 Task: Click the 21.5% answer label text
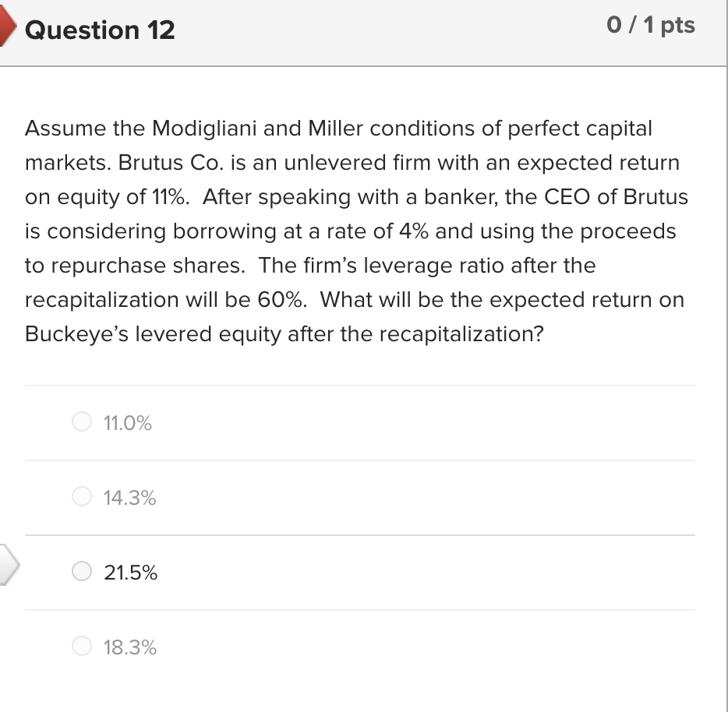pos(131,573)
